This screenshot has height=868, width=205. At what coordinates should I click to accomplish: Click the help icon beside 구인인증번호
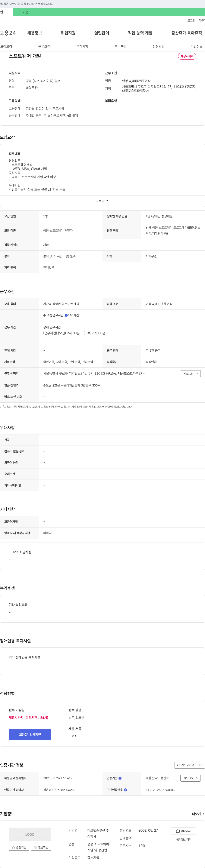(x=125, y=790)
